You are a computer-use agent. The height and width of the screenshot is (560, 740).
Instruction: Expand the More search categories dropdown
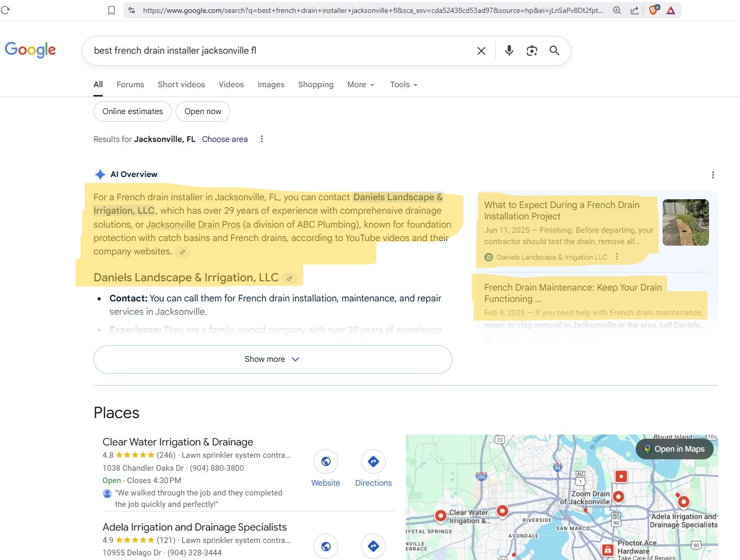point(360,85)
